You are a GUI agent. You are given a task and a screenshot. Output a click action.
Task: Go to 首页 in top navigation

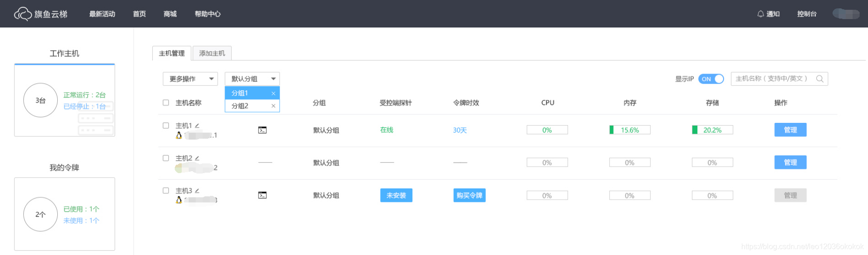(x=139, y=14)
